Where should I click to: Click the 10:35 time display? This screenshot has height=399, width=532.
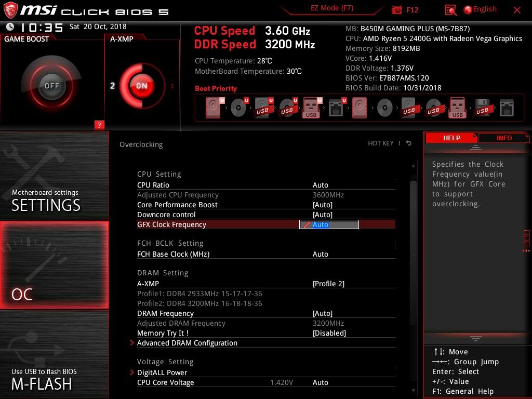[42, 28]
